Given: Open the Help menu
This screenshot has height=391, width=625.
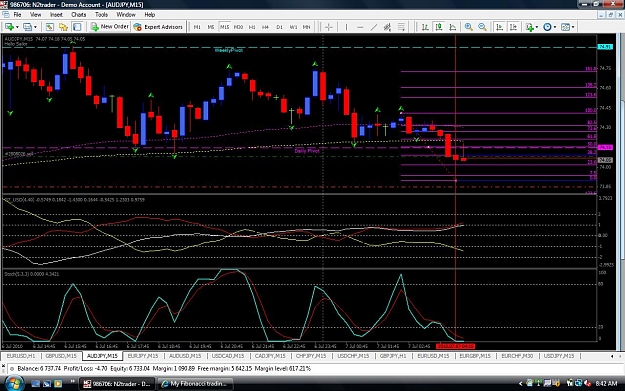Looking at the screenshot, I should [149, 14].
